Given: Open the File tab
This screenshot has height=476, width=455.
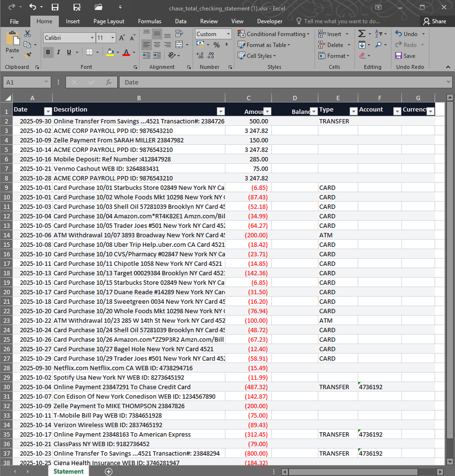Looking at the screenshot, I should pyautogui.click(x=14, y=21).
